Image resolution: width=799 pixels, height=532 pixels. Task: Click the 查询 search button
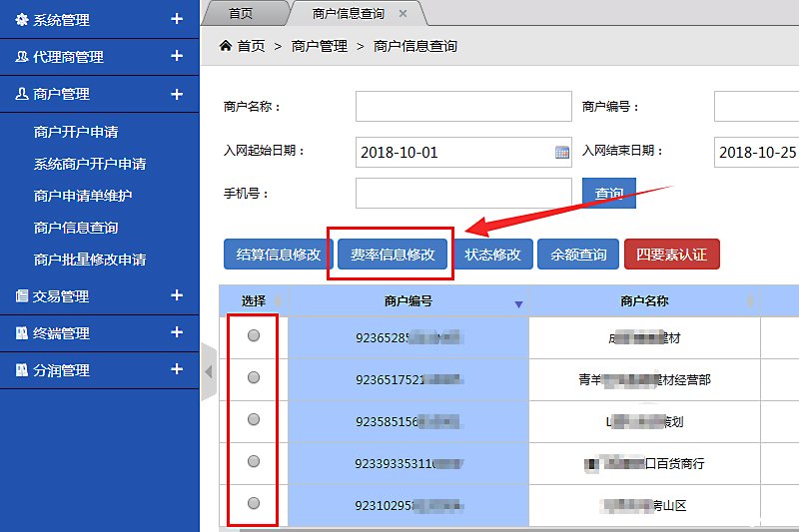(x=609, y=193)
